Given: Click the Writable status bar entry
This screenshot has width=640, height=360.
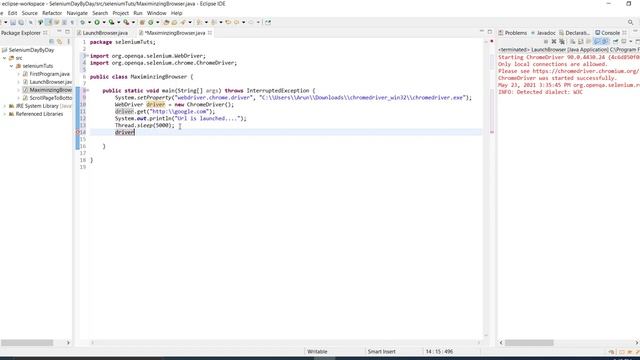Looking at the screenshot, I should pyautogui.click(x=317, y=351).
